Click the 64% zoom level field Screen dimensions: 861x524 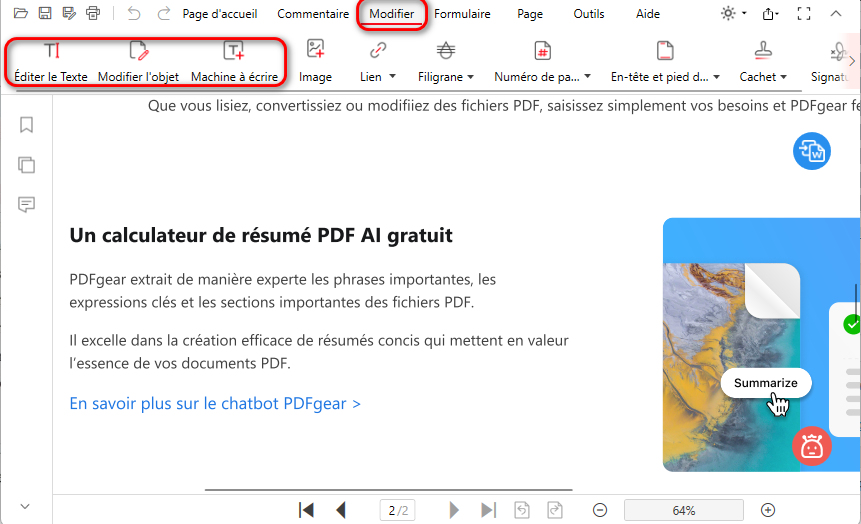(x=684, y=510)
